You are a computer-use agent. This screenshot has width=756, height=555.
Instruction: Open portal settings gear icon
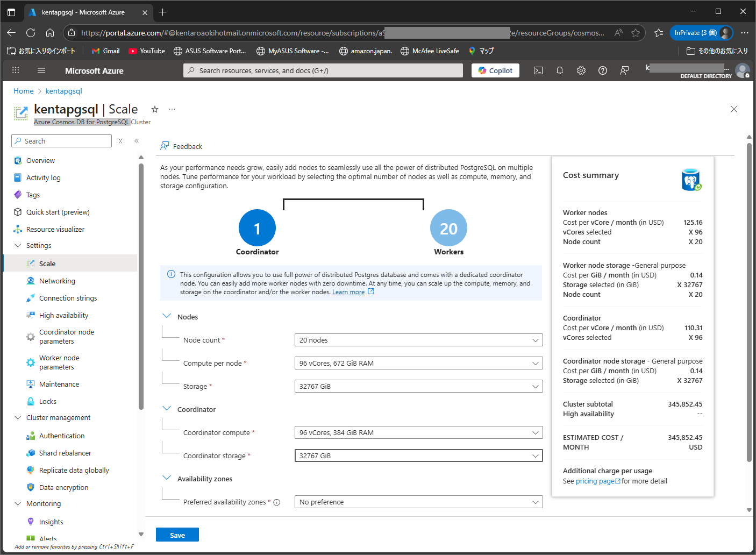[x=581, y=70]
